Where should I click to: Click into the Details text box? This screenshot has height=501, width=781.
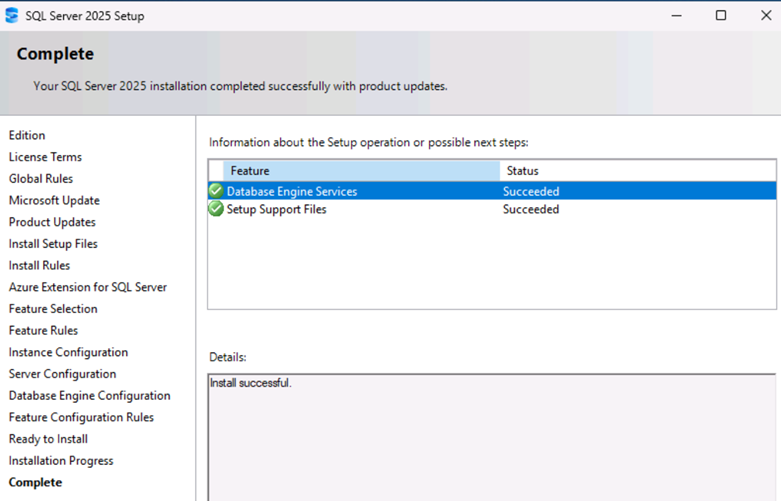pyautogui.click(x=492, y=438)
